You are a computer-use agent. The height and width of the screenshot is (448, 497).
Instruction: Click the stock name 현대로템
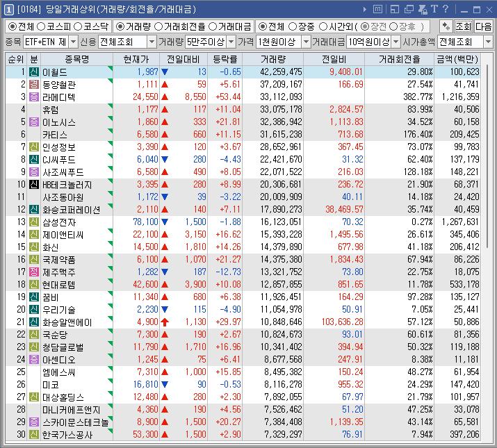pyautogui.click(x=59, y=285)
